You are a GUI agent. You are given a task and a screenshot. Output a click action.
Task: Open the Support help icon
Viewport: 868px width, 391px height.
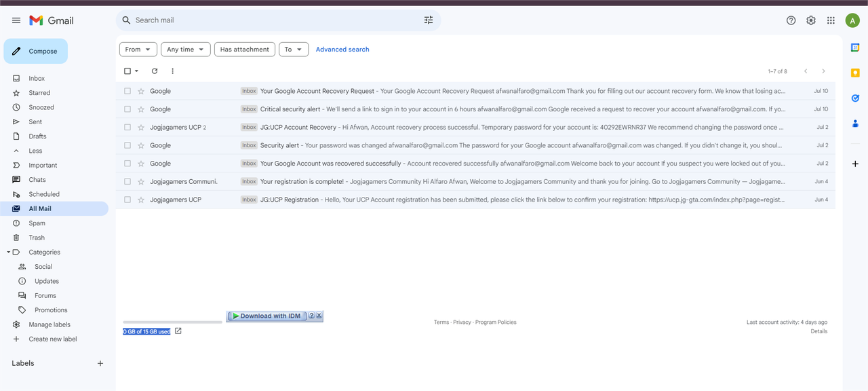pos(791,20)
